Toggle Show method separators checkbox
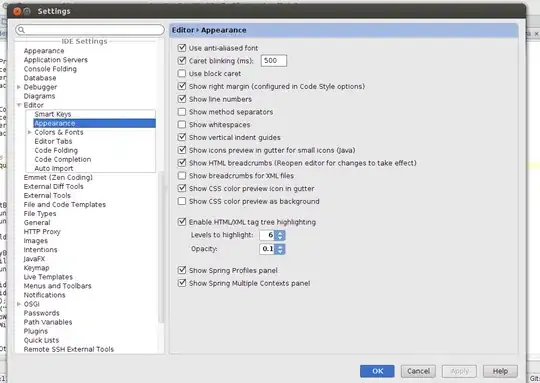 pos(182,112)
